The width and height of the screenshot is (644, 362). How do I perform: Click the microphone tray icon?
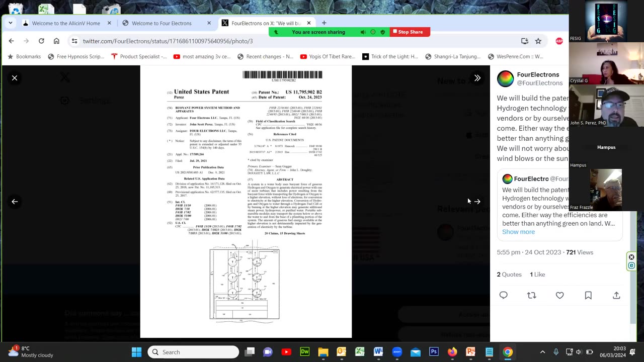[x=556, y=352]
